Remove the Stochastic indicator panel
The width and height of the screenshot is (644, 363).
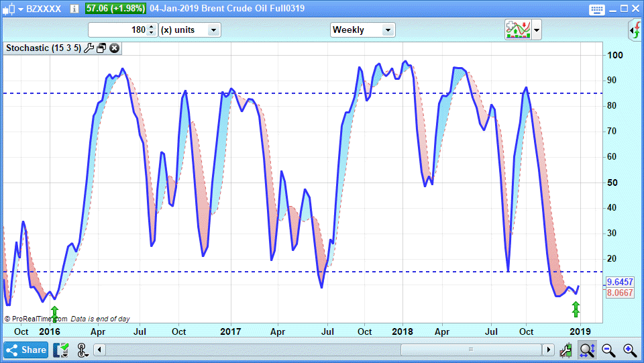point(115,48)
